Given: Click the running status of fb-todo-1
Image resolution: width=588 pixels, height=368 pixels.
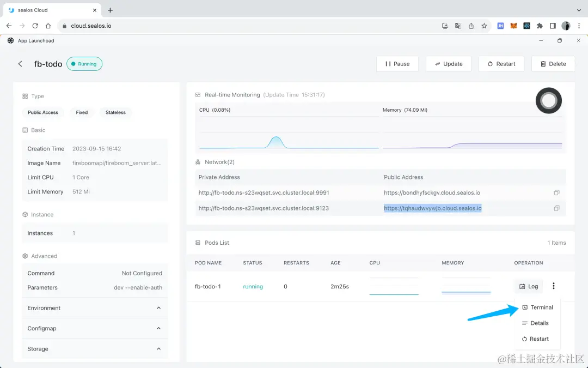Looking at the screenshot, I should [253, 287].
